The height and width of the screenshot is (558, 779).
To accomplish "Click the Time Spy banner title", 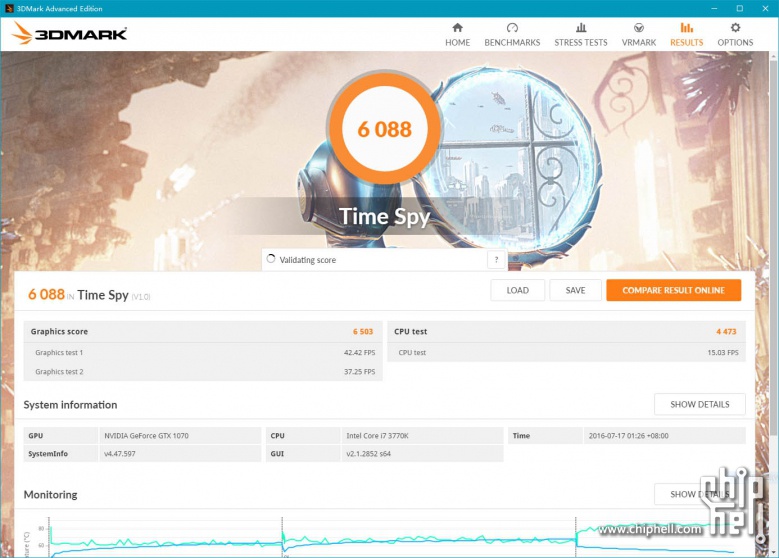I will (x=384, y=217).
